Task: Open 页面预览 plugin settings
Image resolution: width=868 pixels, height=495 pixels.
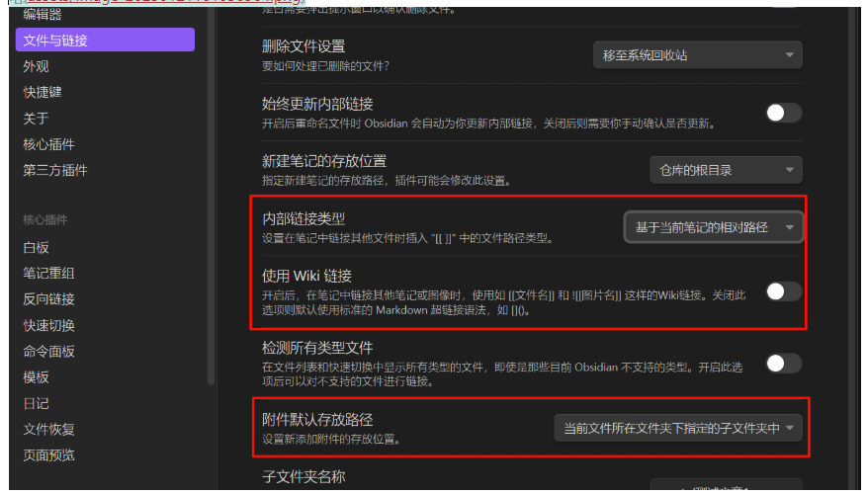Action: point(48,454)
